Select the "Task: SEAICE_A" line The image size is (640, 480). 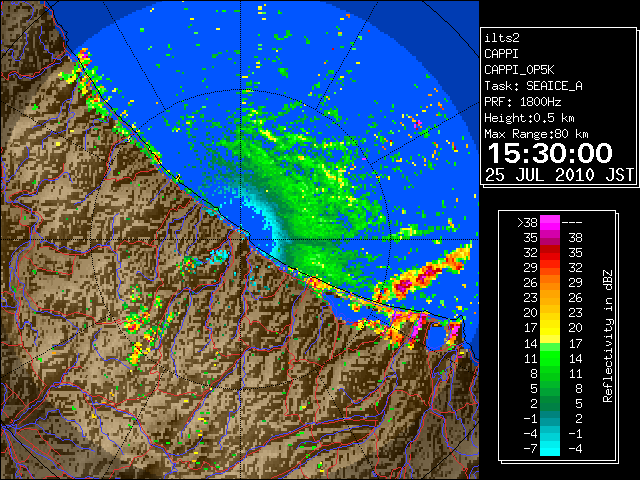[533, 86]
